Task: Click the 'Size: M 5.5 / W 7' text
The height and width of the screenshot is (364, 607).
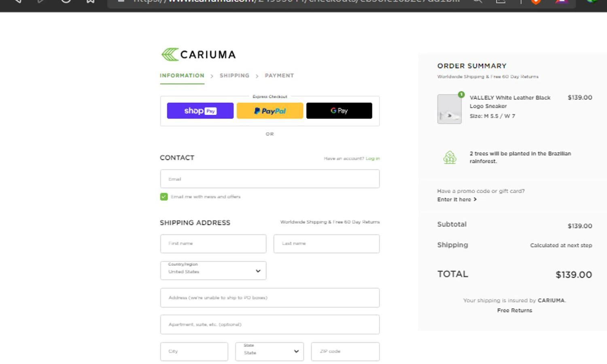Action: (492, 116)
